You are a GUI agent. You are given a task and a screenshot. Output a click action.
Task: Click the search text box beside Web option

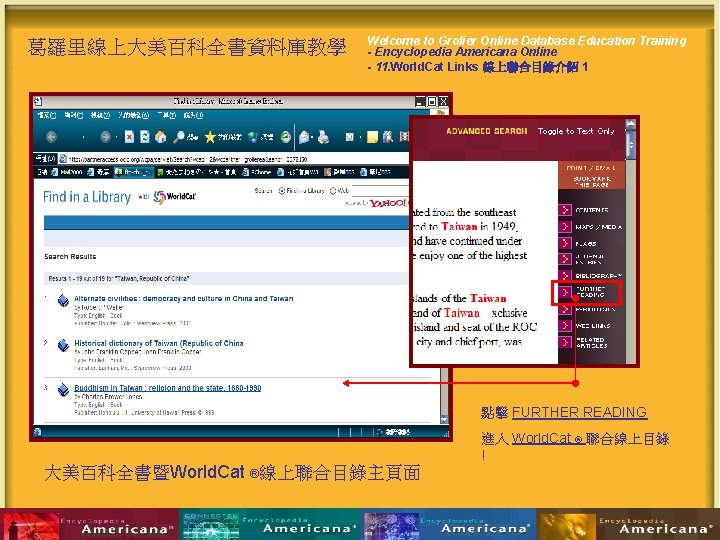pos(379,191)
